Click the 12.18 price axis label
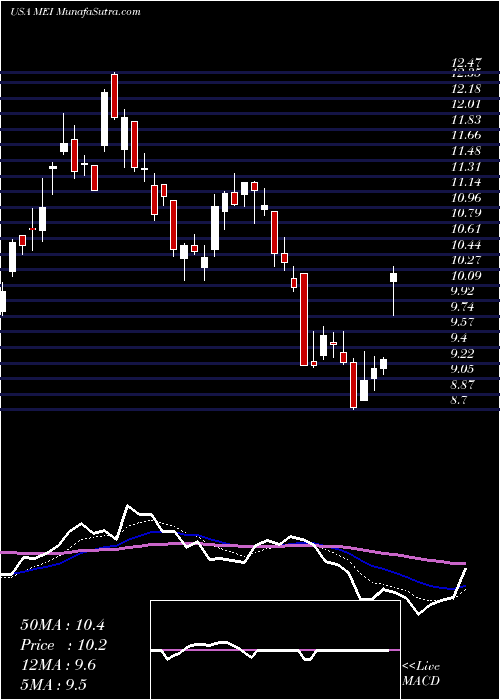Viewport: 500px width, 700px height. click(466, 89)
